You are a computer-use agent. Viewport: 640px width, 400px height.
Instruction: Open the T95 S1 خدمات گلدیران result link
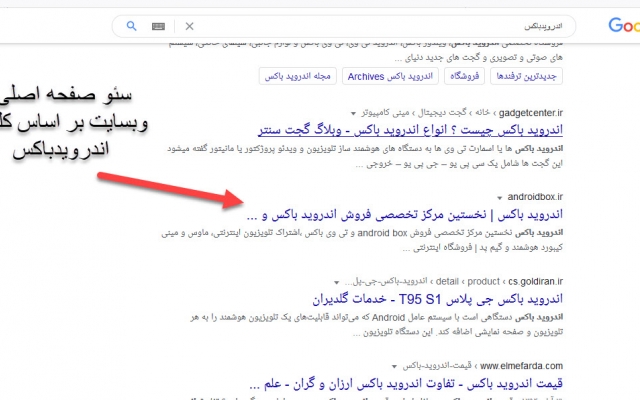point(438,299)
